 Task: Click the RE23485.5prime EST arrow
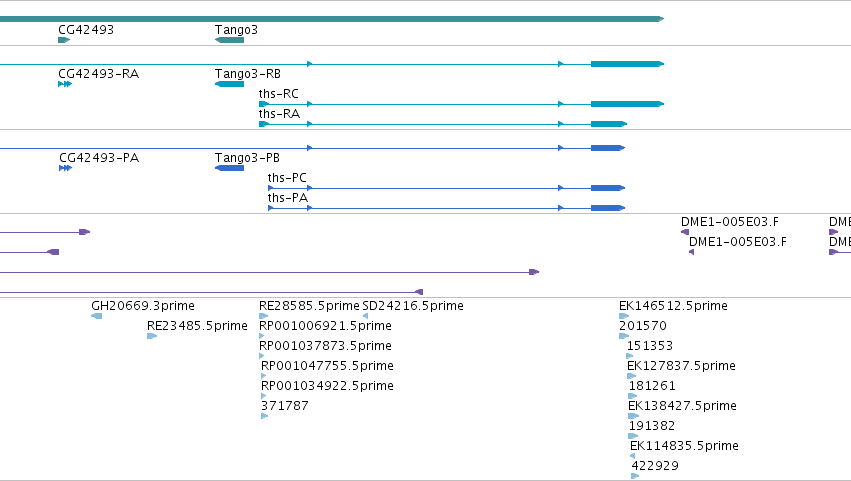pyautogui.click(x=152, y=336)
